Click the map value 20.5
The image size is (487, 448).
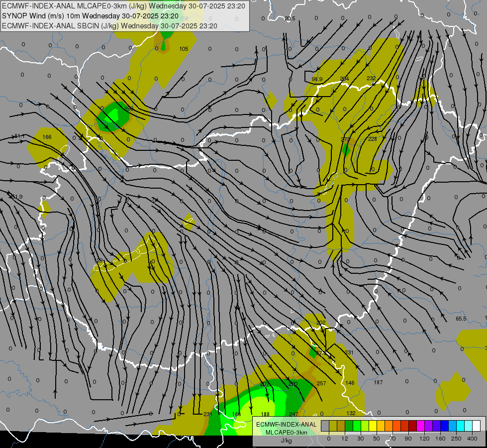click(x=290, y=18)
